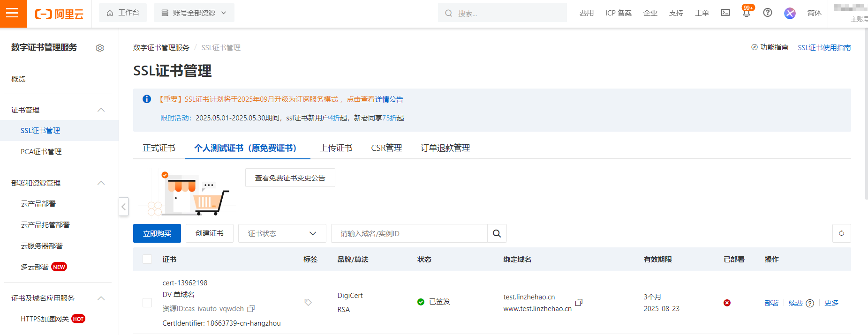This screenshot has width=868, height=335.
Task: Click the red not-deployed status icon
Action: 727,303
